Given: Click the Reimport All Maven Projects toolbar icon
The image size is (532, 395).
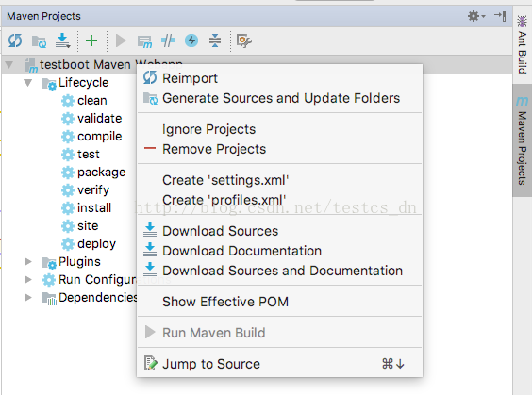Looking at the screenshot, I should [15, 41].
